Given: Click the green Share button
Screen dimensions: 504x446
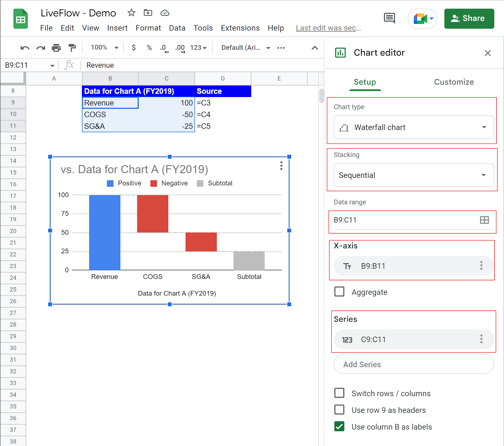Looking at the screenshot, I should (469, 19).
